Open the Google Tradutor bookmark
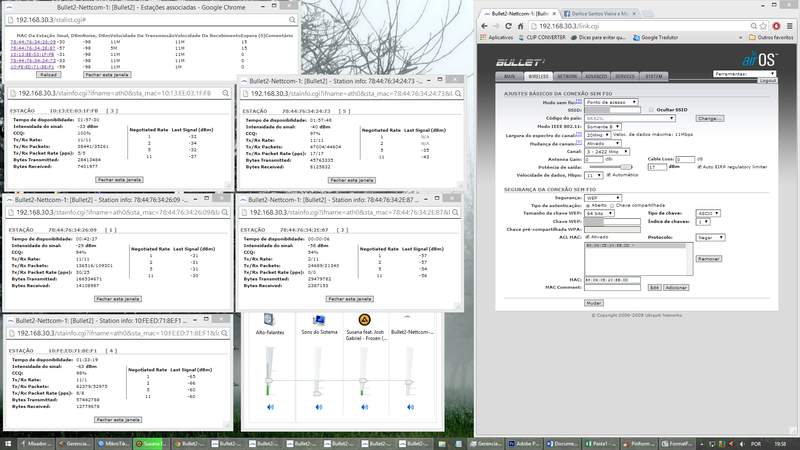Image resolution: width=800 pixels, height=450 pixels. (655, 37)
